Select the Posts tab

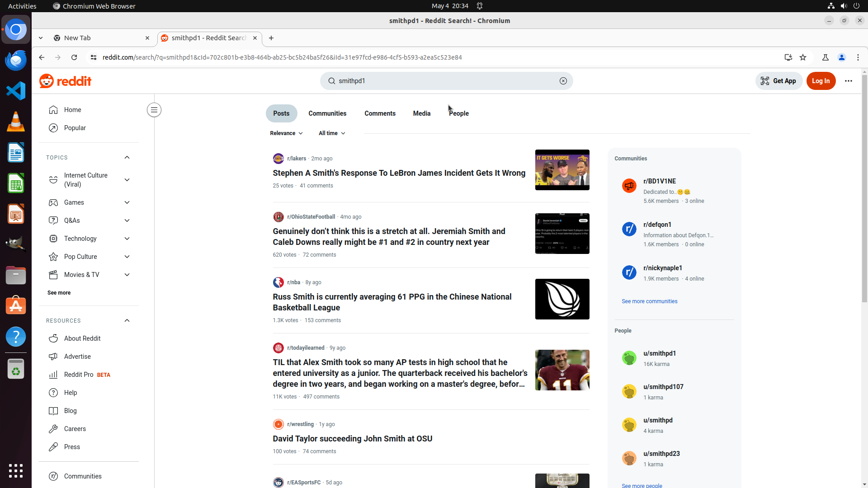[x=281, y=113]
